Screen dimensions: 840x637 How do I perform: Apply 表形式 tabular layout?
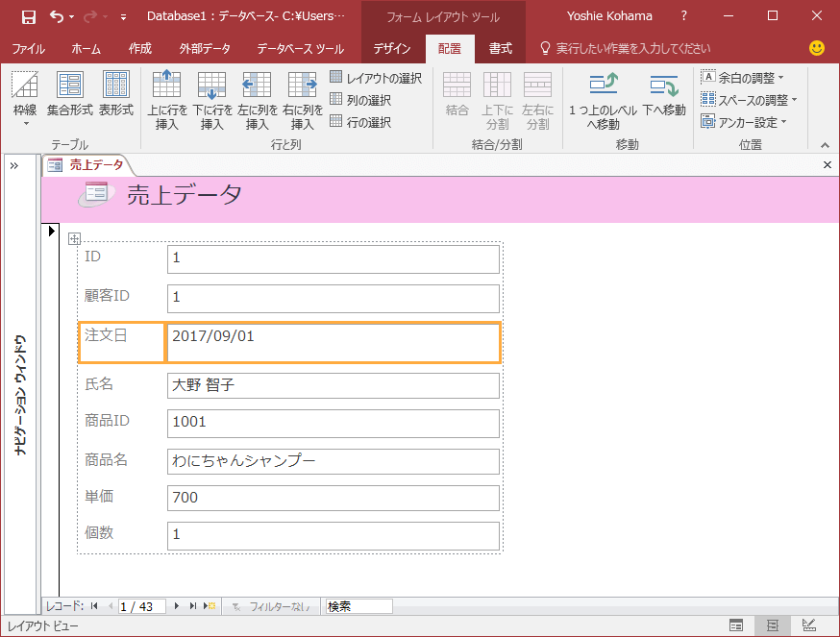tap(116, 94)
